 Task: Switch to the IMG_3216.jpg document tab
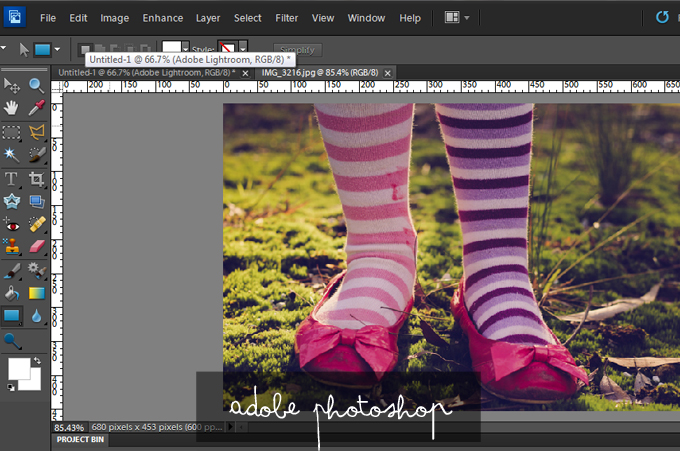coord(320,73)
